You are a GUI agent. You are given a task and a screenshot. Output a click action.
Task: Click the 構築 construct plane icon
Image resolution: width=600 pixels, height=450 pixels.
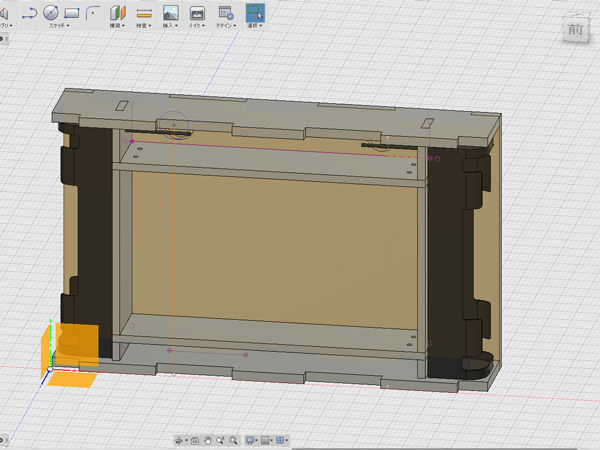[x=118, y=12]
